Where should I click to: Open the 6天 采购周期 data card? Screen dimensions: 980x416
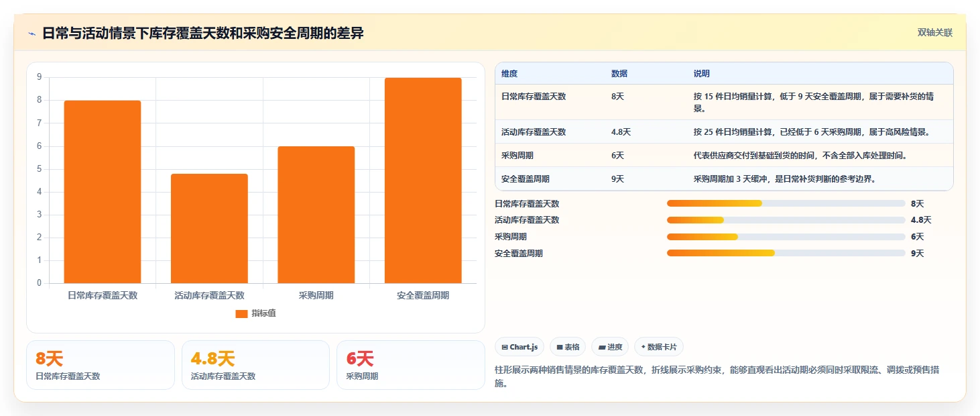click(410, 365)
